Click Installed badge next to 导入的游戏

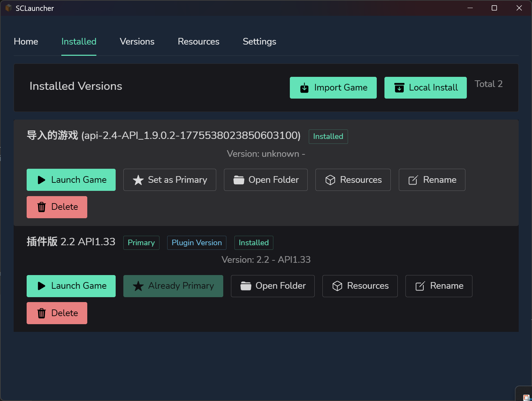pos(328,136)
